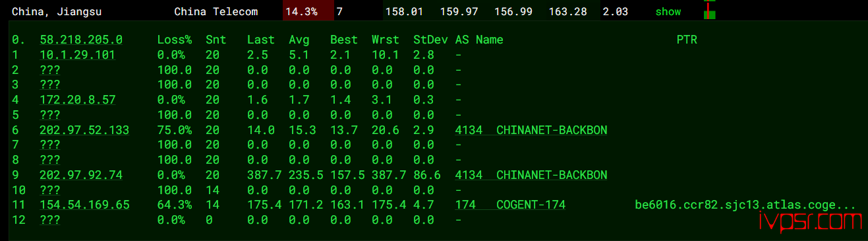Click the Last column header
The image size is (868, 241).
coord(261,40)
